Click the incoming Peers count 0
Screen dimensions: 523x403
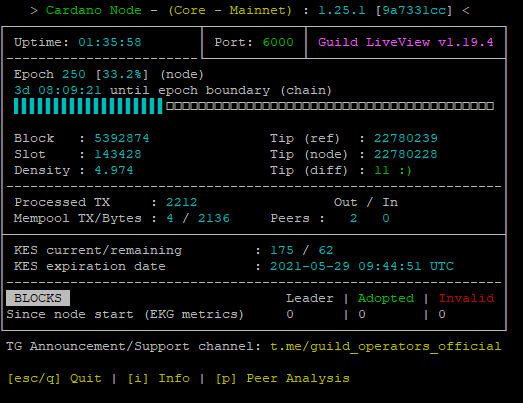386,218
